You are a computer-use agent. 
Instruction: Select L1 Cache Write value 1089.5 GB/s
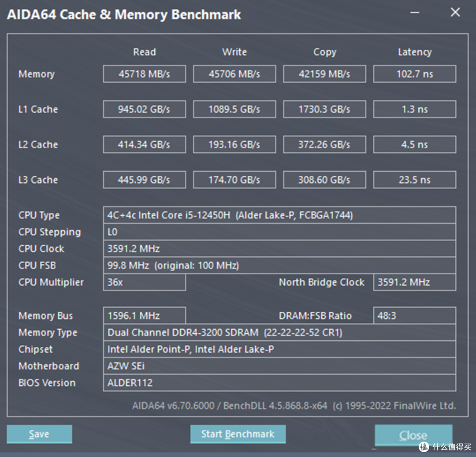[x=234, y=109]
